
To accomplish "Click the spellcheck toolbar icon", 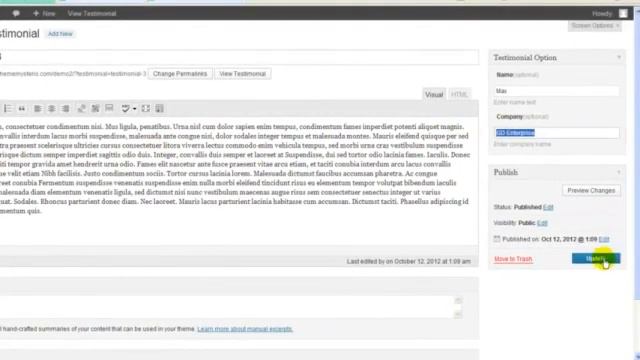I will pyautogui.click(x=126, y=108).
